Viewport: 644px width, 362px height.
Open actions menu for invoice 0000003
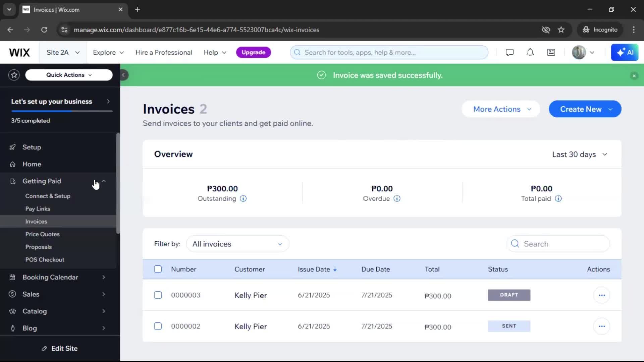[602, 295]
